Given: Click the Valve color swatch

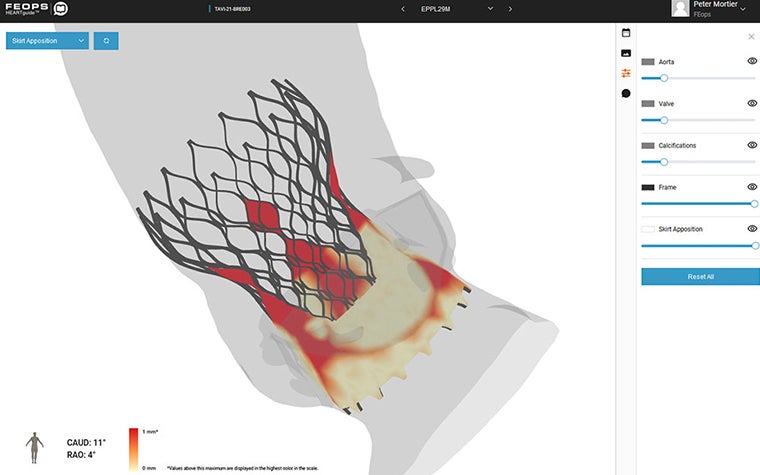Looking at the screenshot, I should pyautogui.click(x=648, y=104).
